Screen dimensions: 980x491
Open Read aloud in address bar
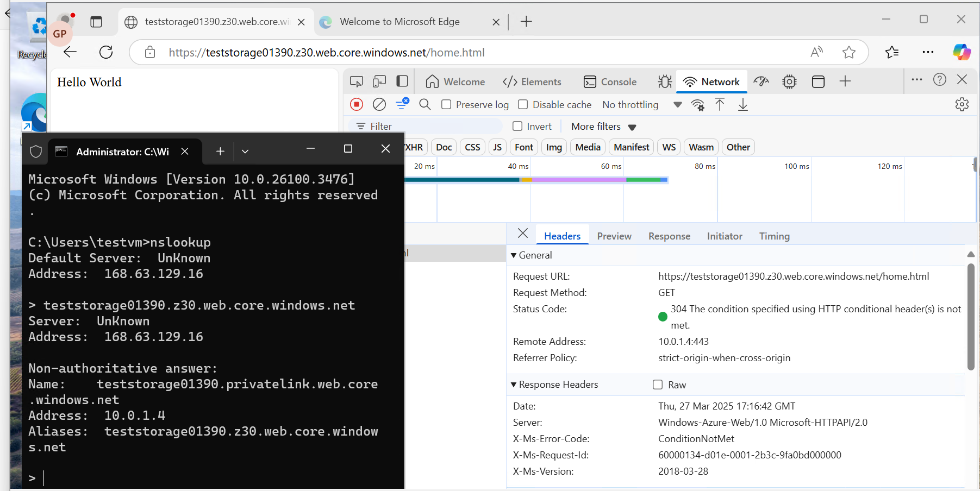[x=816, y=52]
